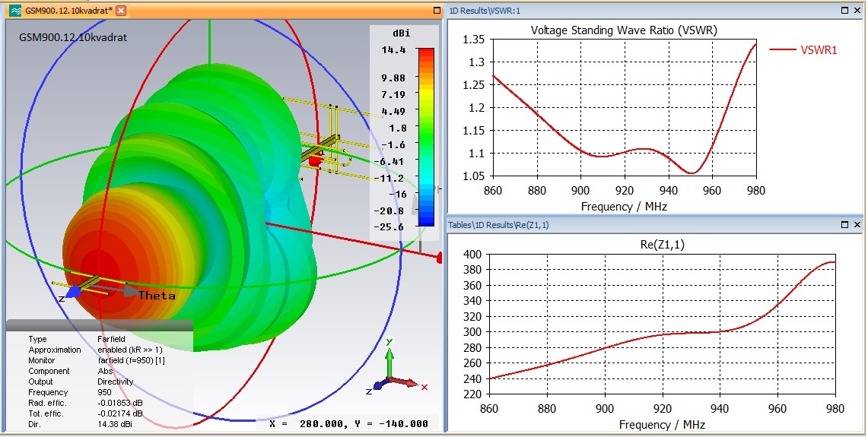
Task: Click the 940 tick on the VSWR frequency axis
Action: click(x=668, y=191)
